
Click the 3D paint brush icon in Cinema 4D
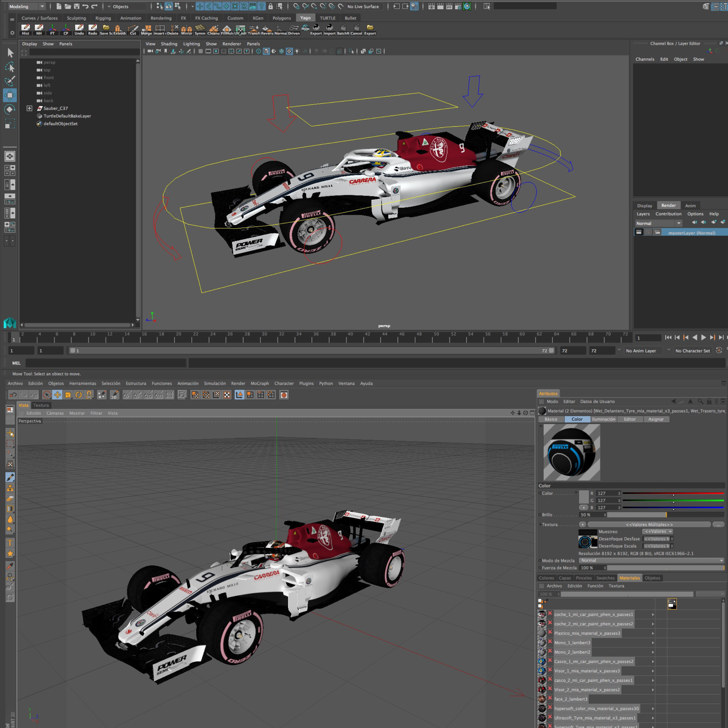[x=114, y=395]
